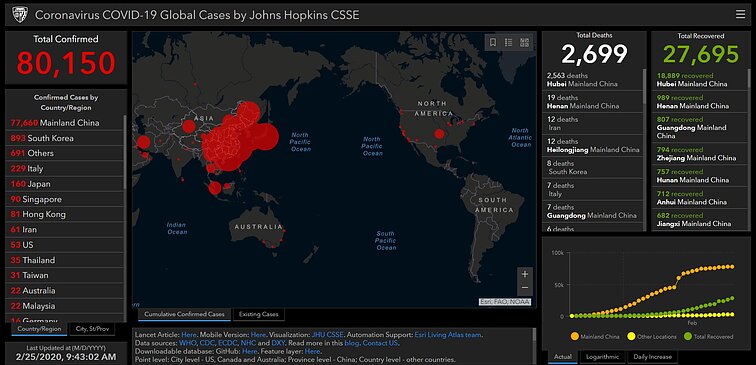The image size is (756, 365).
Task: Show the Actual chart tab
Action: (562, 357)
